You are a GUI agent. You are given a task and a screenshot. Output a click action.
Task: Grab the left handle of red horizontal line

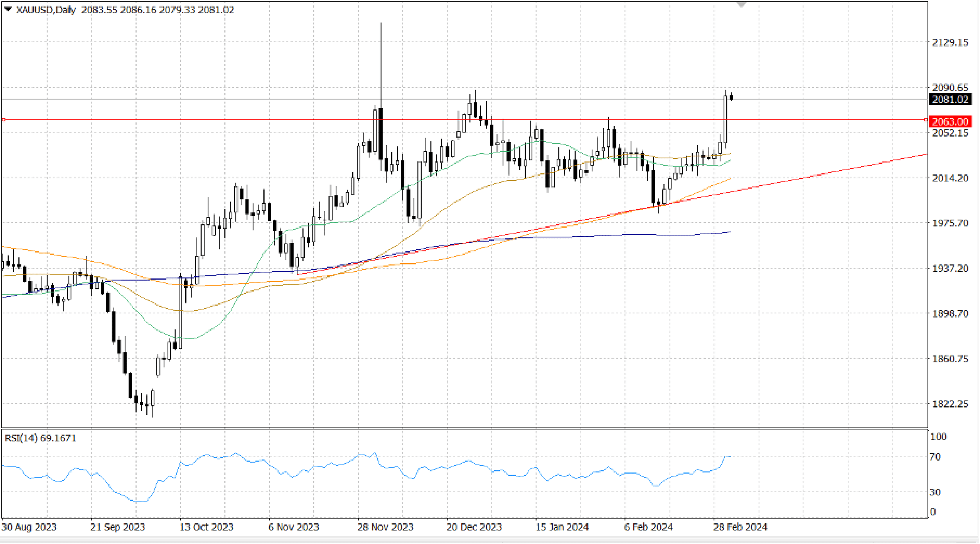click(x=3, y=120)
